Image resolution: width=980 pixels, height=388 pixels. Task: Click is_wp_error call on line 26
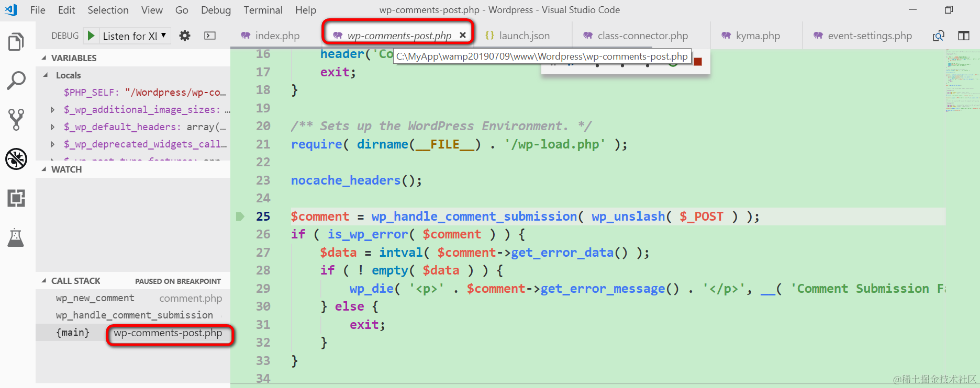367,234
